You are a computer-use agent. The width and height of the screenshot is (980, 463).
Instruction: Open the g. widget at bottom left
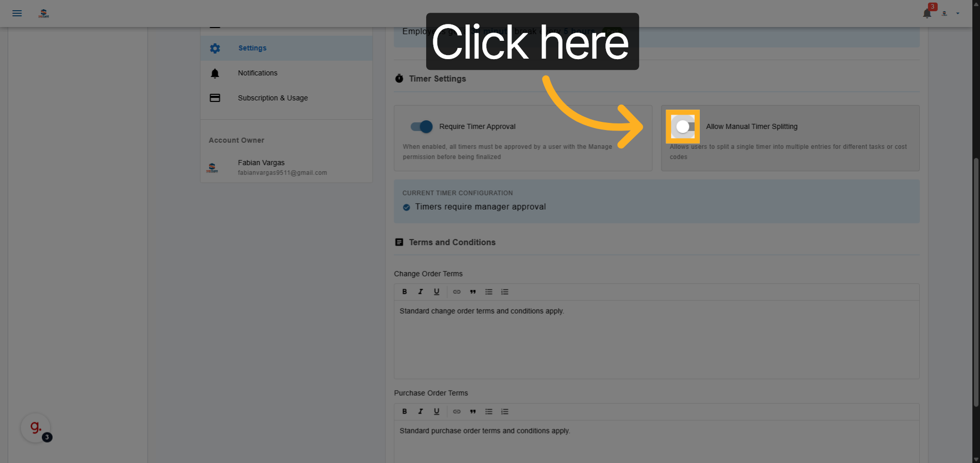(35, 428)
